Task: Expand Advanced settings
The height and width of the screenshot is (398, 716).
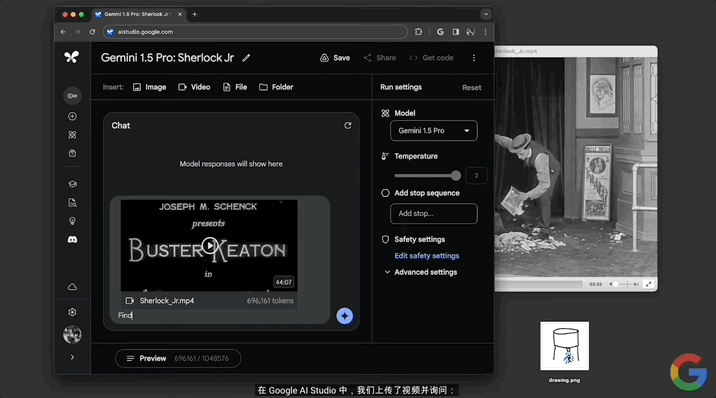Action: (420, 272)
